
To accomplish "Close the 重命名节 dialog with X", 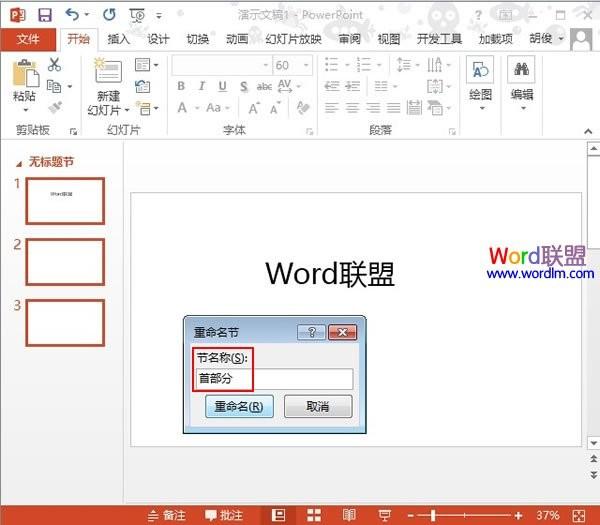I will click(x=342, y=332).
